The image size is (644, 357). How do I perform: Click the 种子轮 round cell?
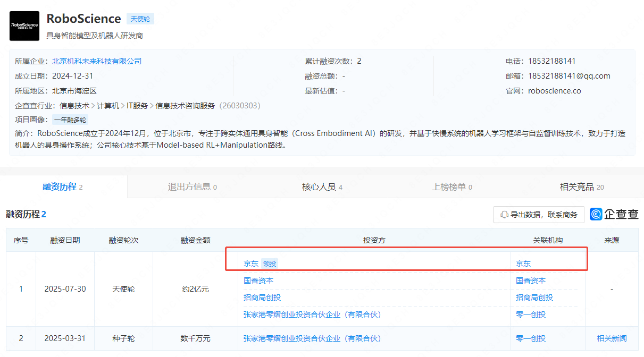tap(124, 338)
